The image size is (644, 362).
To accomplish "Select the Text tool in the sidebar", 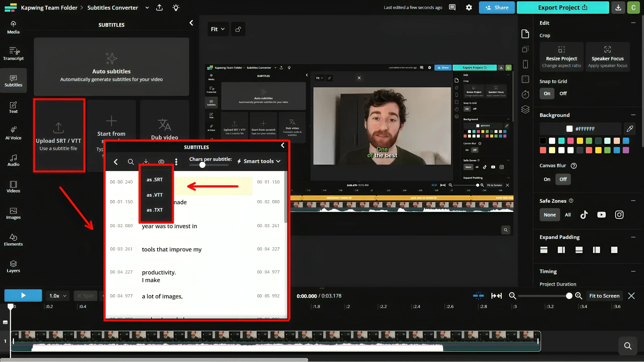I will [13, 107].
